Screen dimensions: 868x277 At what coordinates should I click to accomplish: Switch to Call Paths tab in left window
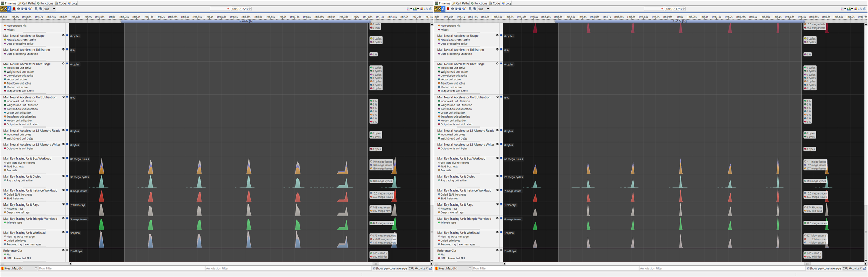pos(27,3)
